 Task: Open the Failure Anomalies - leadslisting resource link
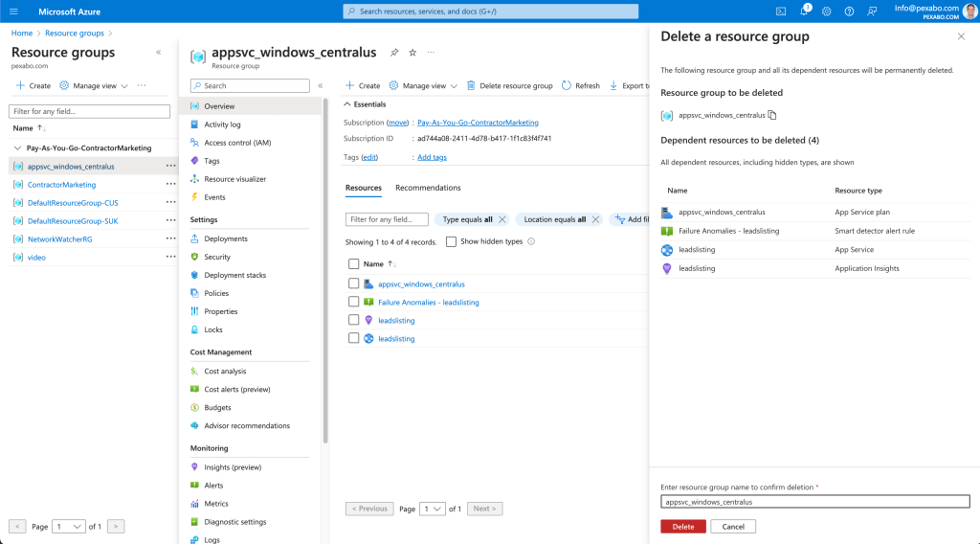[x=429, y=302]
